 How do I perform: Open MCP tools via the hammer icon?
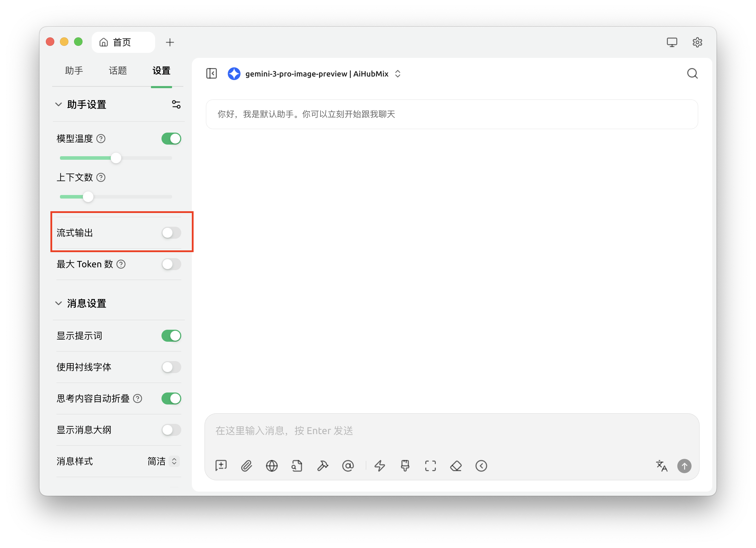point(323,466)
